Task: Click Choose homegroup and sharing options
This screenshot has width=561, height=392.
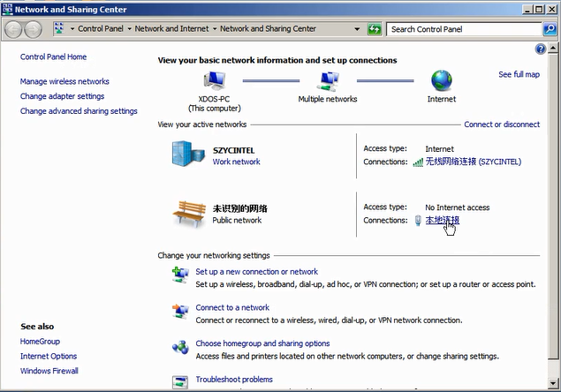Action: [x=262, y=343]
